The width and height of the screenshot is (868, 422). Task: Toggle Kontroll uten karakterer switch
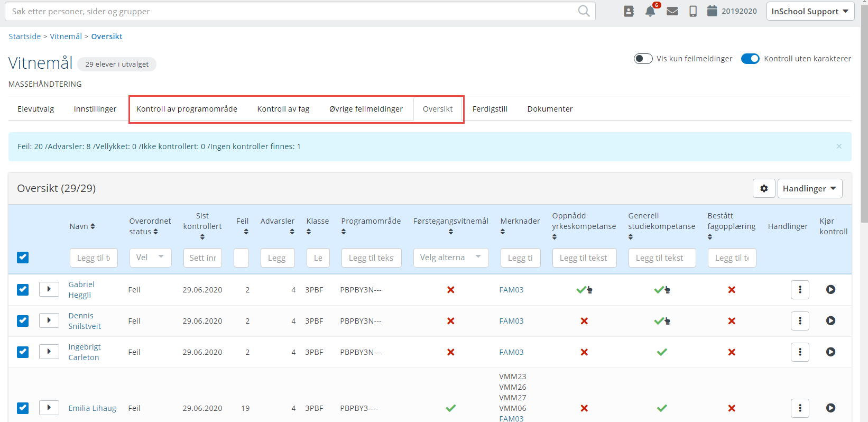pos(750,59)
